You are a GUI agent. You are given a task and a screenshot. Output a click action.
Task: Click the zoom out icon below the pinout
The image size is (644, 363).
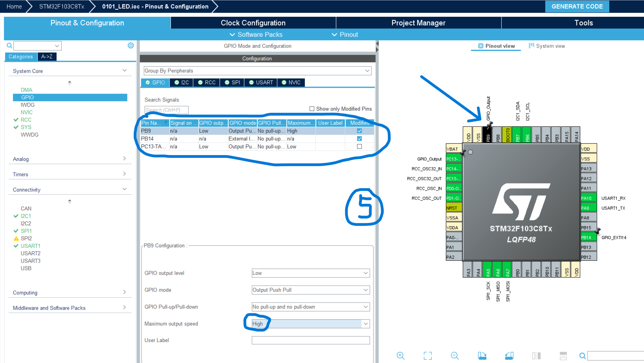click(x=455, y=356)
